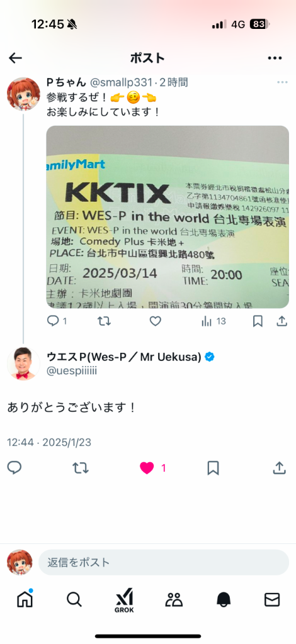Viewport: 296px width, 644px height.
Task: Open the top-right three-dot menu
Action: click(x=275, y=58)
